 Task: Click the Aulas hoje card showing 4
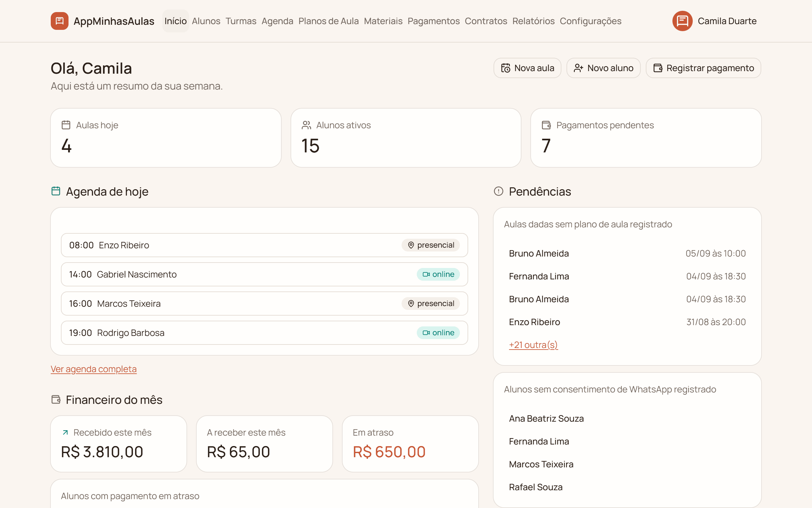click(166, 138)
